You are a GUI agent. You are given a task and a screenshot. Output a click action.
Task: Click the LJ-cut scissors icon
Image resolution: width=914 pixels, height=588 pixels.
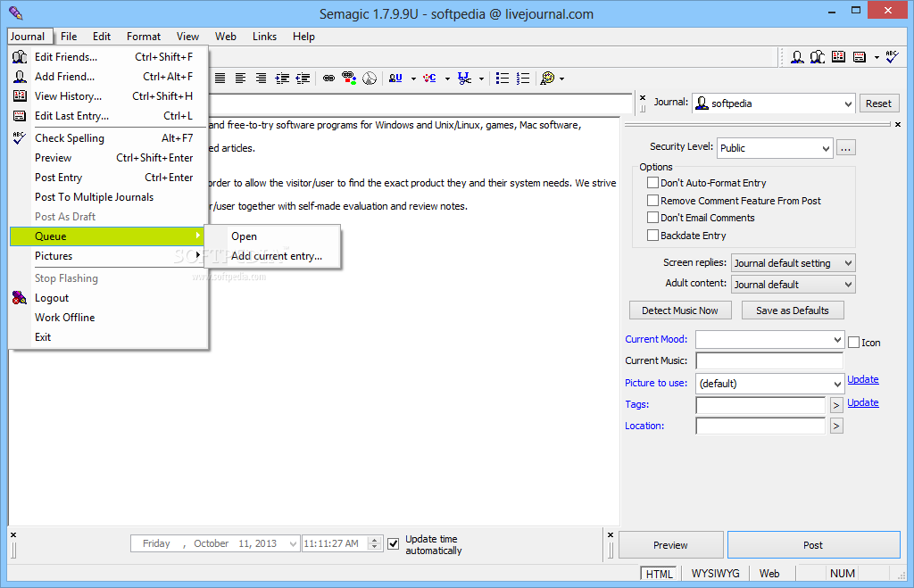coord(464,79)
